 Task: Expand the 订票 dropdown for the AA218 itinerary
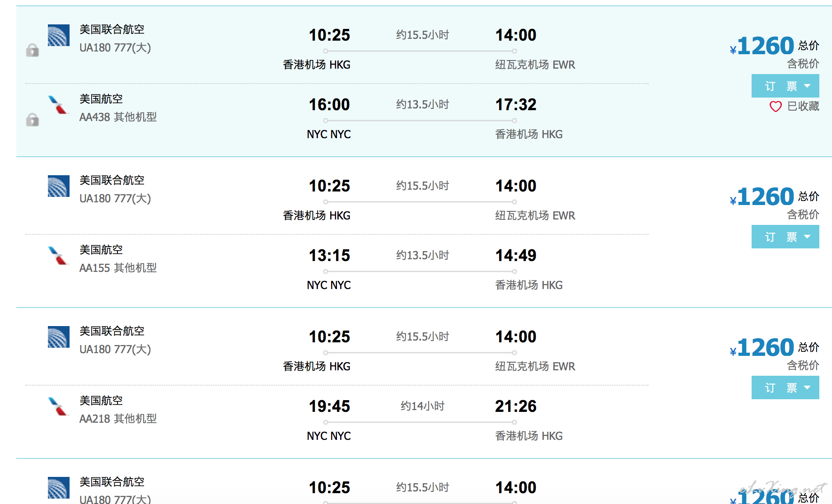click(785, 387)
